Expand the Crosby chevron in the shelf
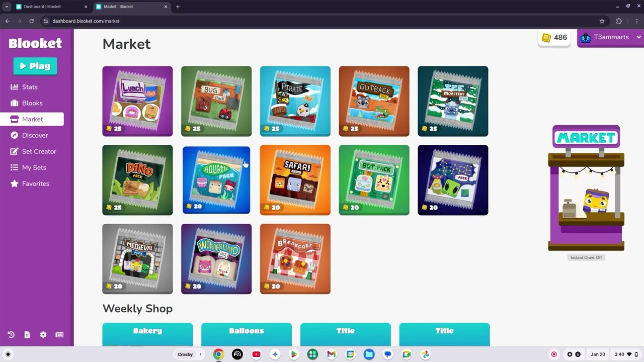Viewport: 644px width, 362px height. [200, 354]
